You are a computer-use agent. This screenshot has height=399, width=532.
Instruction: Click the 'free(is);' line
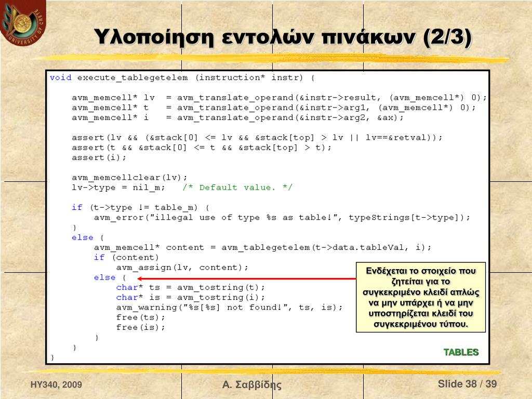pos(140,327)
